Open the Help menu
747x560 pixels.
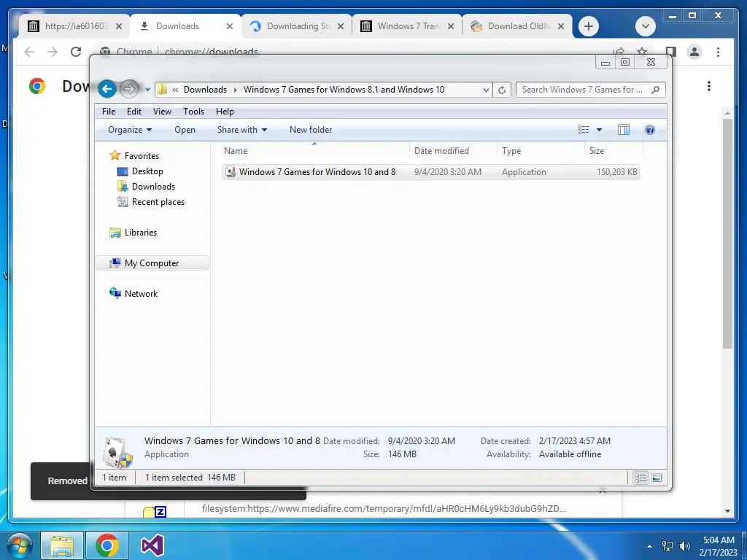(x=225, y=112)
